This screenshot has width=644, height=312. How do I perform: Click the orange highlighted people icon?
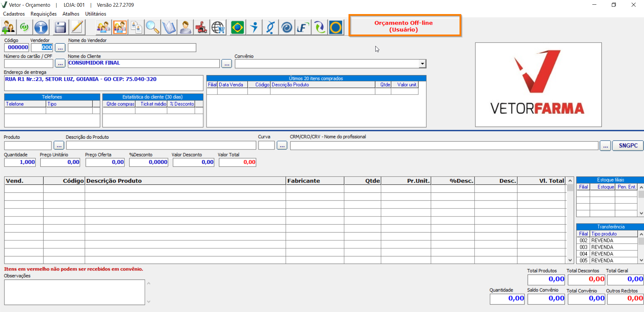(120, 27)
